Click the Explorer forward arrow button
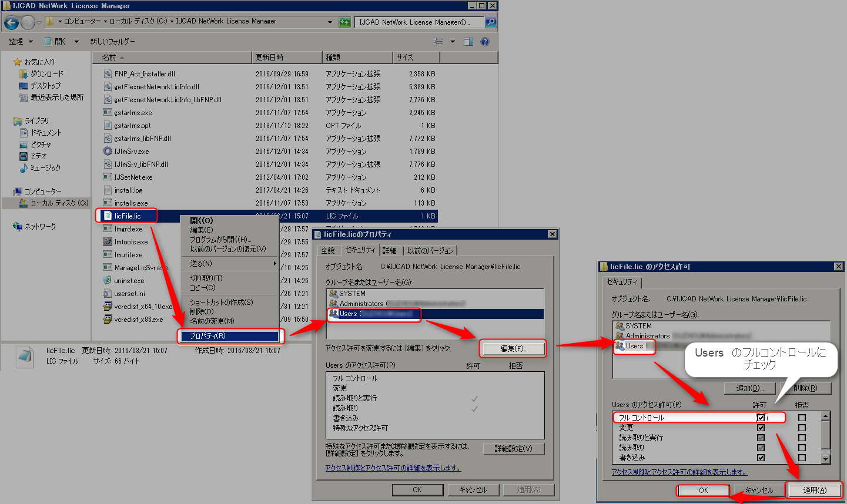 point(28,23)
